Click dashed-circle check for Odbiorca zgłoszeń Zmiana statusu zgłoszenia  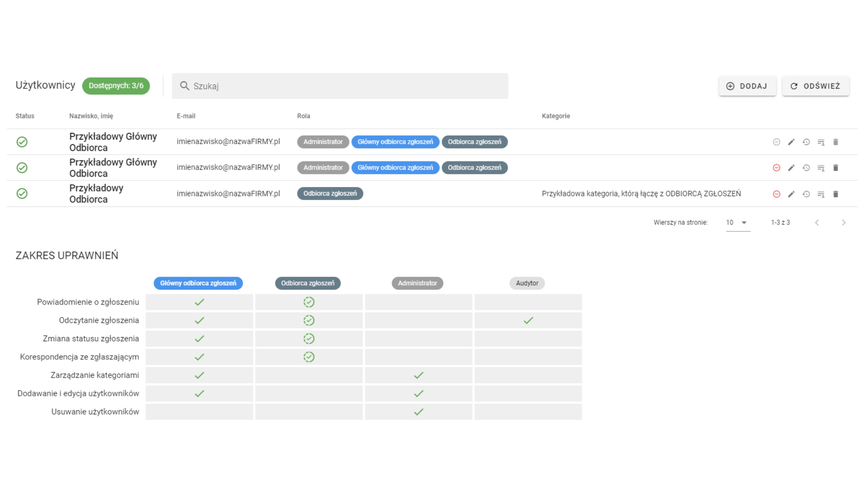coord(309,338)
